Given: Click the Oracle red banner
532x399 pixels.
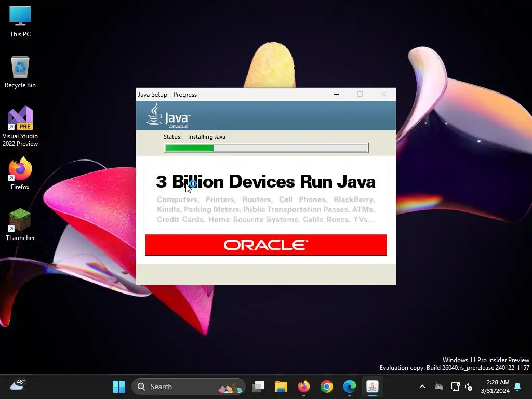Looking at the screenshot, I should pyautogui.click(x=265, y=245).
